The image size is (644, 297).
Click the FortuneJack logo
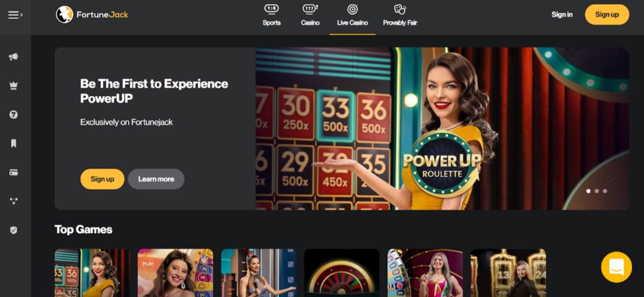pyautogui.click(x=92, y=14)
